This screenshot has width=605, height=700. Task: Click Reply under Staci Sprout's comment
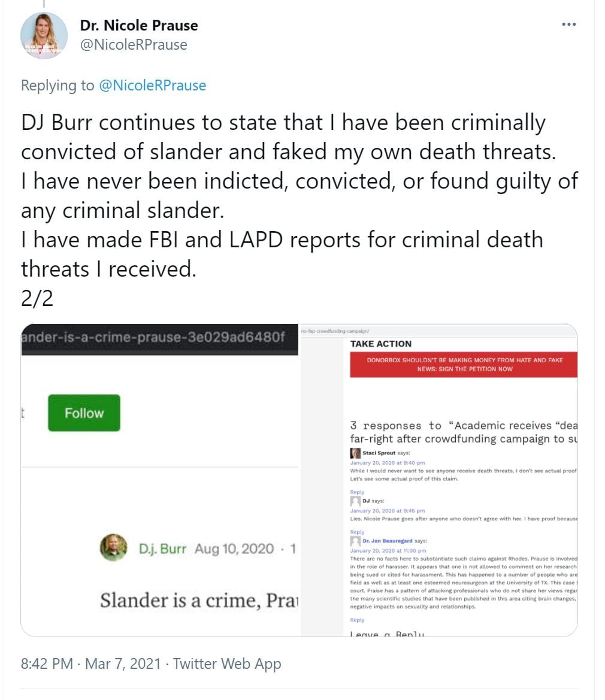[357, 492]
